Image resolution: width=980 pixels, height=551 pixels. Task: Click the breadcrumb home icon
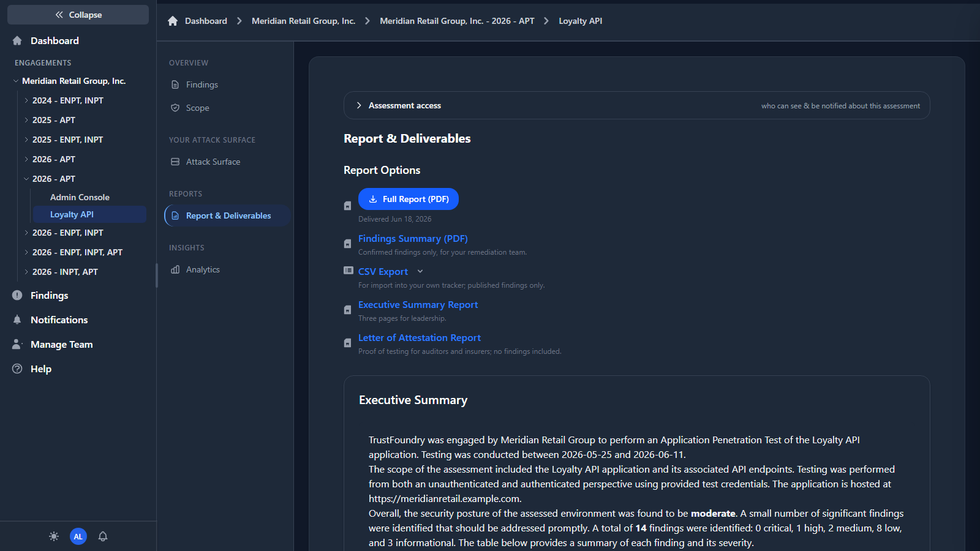pyautogui.click(x=173, y=21)
